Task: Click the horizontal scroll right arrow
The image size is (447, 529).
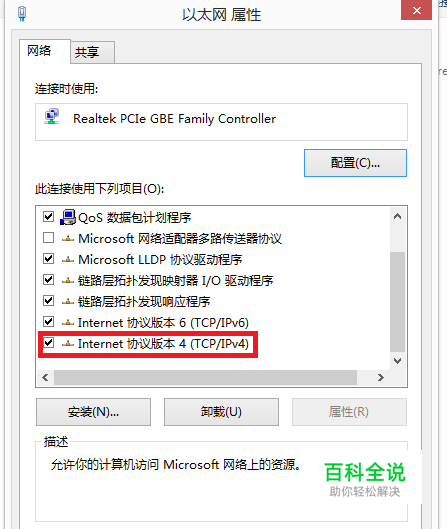Action: (x=381, y=377)
